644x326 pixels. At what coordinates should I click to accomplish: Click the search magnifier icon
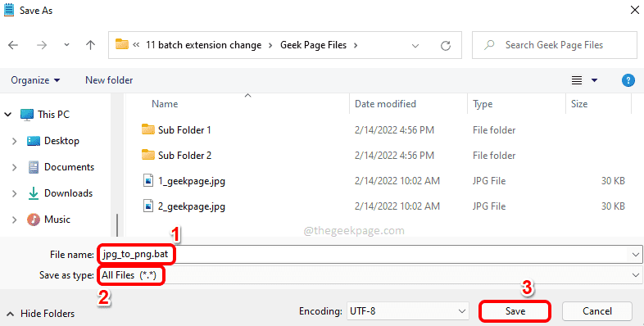click(x=489, y=45)
